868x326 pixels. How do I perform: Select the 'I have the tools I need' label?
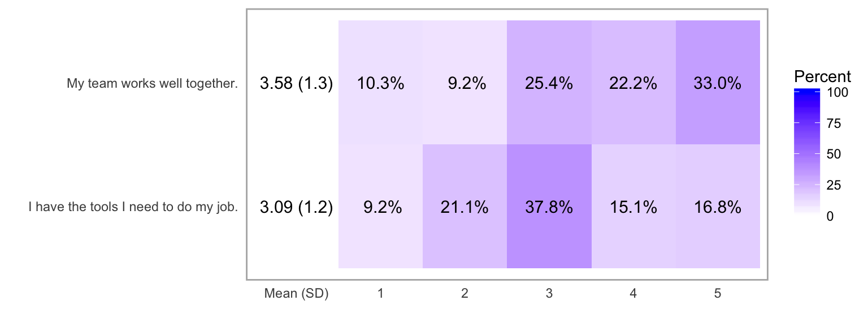(x=133, y=208)
